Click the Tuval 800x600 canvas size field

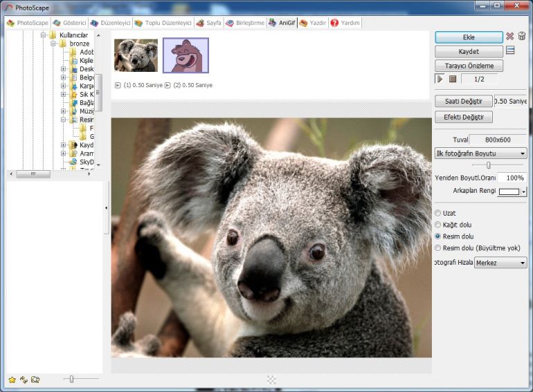[x=498, y=140]
